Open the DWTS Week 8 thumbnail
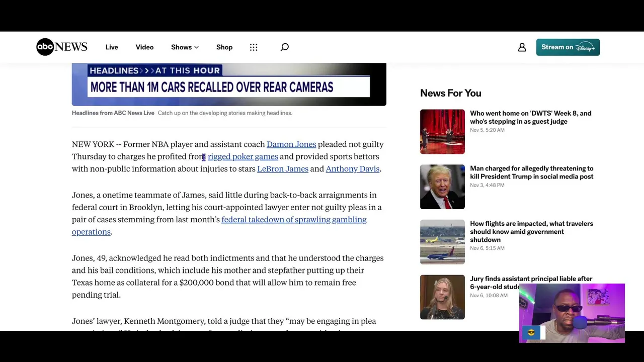The width and height of the screenshot is (644, 362). [x=442, y=132]
